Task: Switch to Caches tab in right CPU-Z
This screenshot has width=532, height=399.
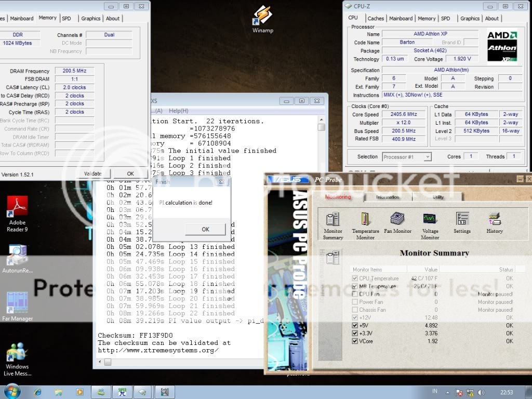Action: tap(376, 18)
